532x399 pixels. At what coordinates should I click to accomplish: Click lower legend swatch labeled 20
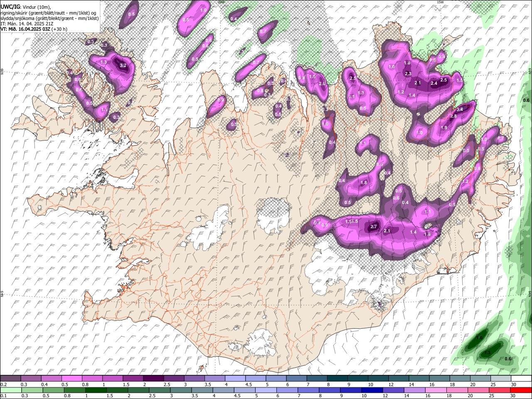(x=479, y=390)
